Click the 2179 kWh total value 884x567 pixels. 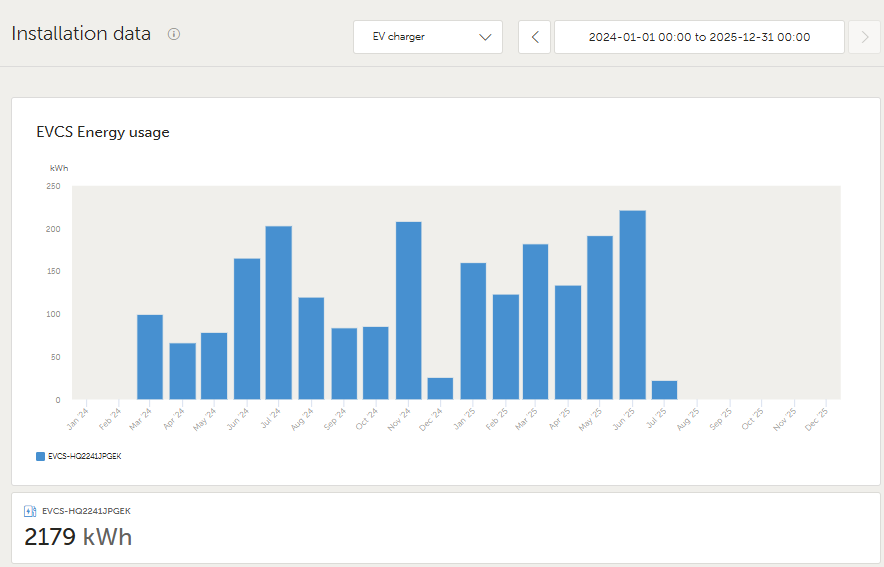pyautogui.click(x=78, y=537)
